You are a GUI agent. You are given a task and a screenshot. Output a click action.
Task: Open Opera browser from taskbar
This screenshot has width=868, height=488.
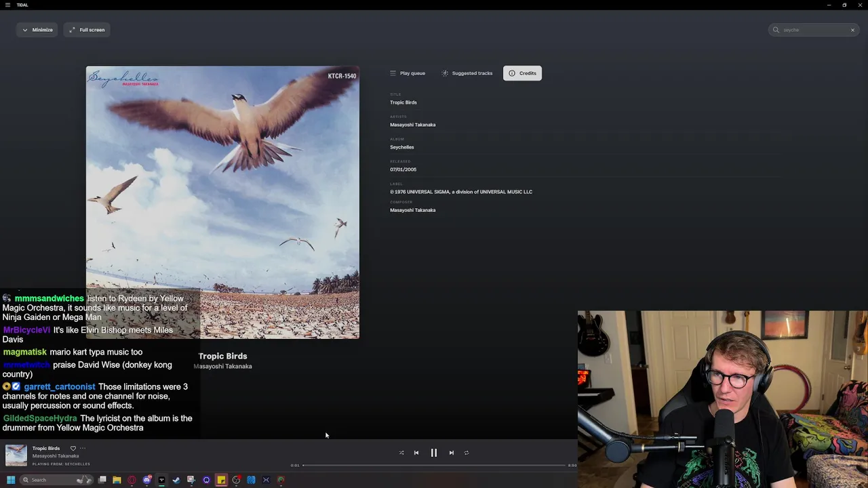click(132, 480)
